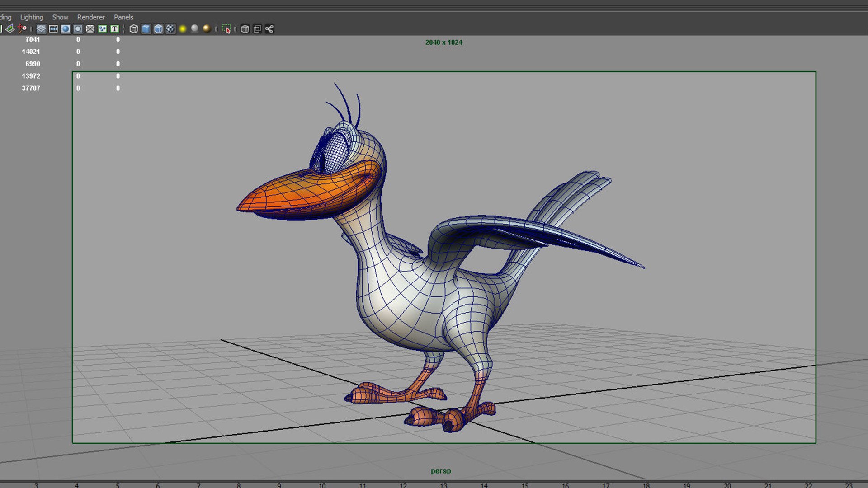Toggle the Resolution Gate icon
This screenshot has height=488, width=868.
66,29
